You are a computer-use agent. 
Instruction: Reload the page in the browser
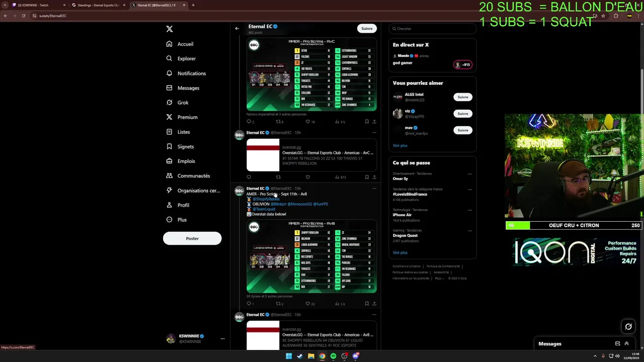coord(23,16)
